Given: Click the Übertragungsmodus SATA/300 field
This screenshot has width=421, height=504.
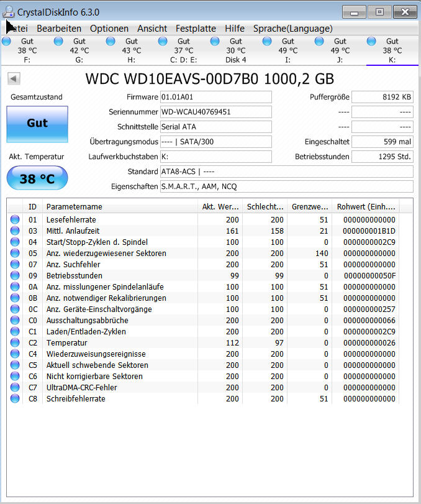Looking at the screenshot, I should [x=216, y=142].
